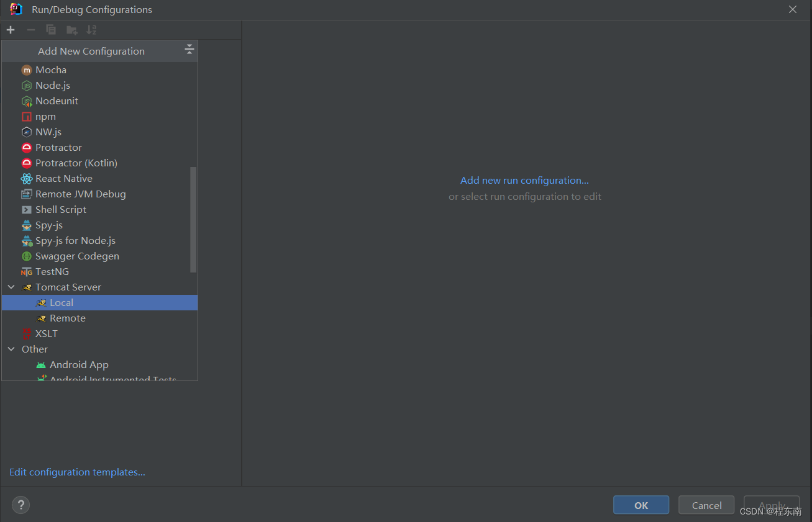Viewport: 812px width, 522px height.
Task: Confirm with the OK button
Action: click(641, 505)
